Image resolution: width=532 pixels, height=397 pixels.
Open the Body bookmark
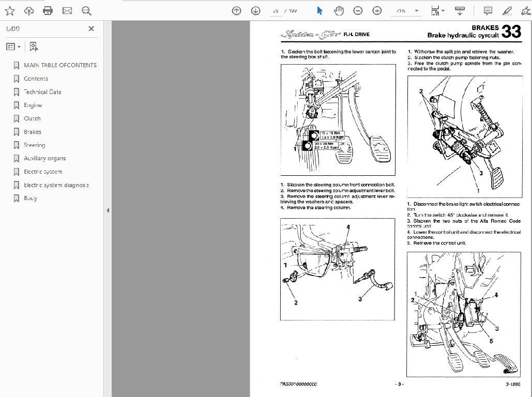click(x=30, y=198)
